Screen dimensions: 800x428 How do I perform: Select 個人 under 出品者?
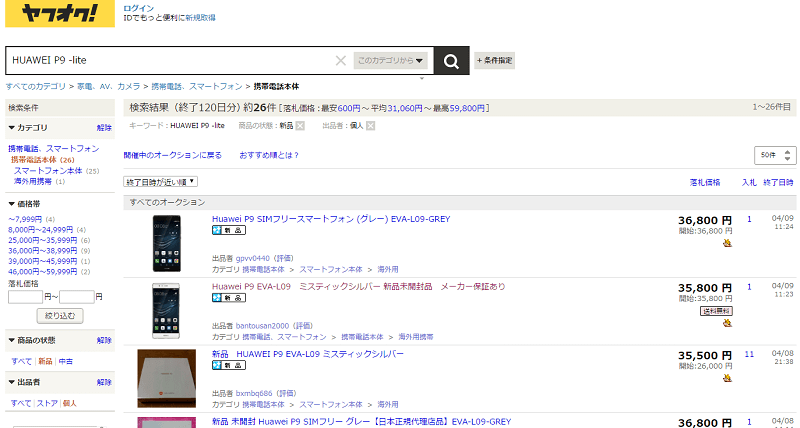(x=69, y=403)
